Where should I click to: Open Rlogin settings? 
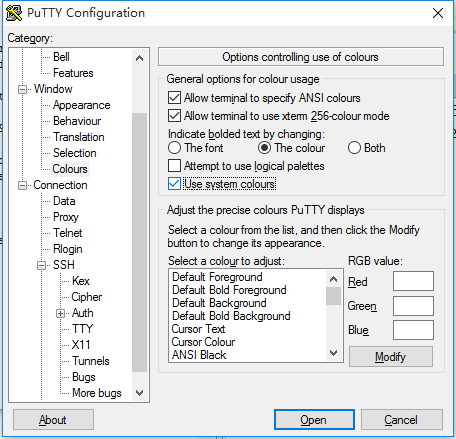[x=68, y=249]
